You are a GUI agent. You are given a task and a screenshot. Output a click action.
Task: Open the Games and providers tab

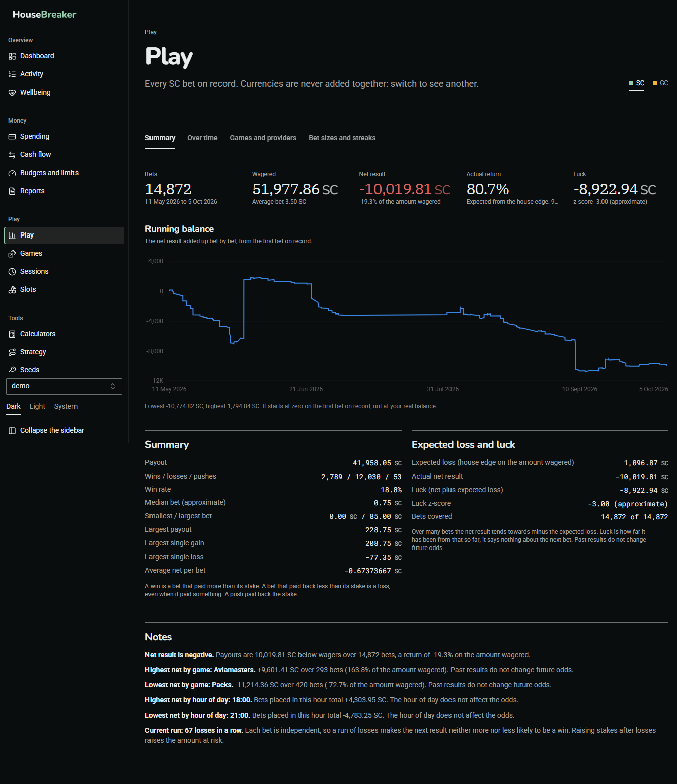[x=263, y=138]
